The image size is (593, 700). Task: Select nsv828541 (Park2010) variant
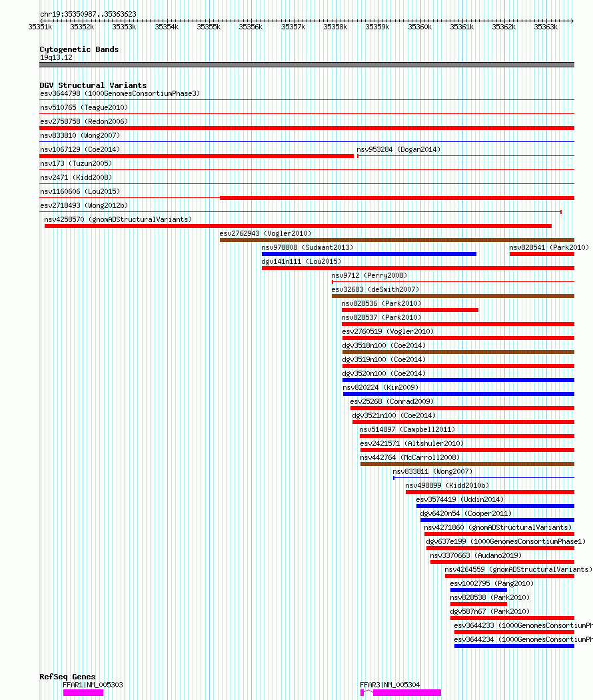549,248
